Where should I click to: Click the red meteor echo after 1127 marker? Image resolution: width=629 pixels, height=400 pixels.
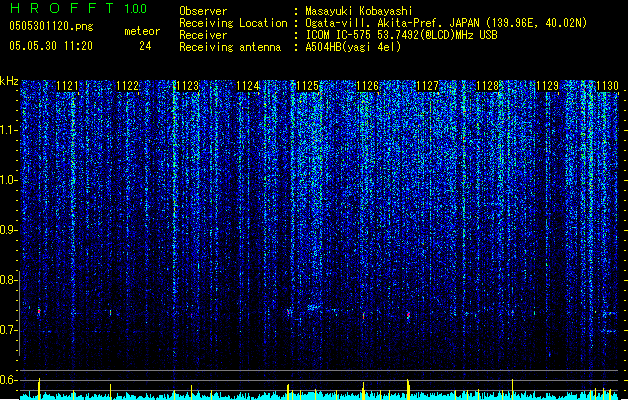click(408, 315)
